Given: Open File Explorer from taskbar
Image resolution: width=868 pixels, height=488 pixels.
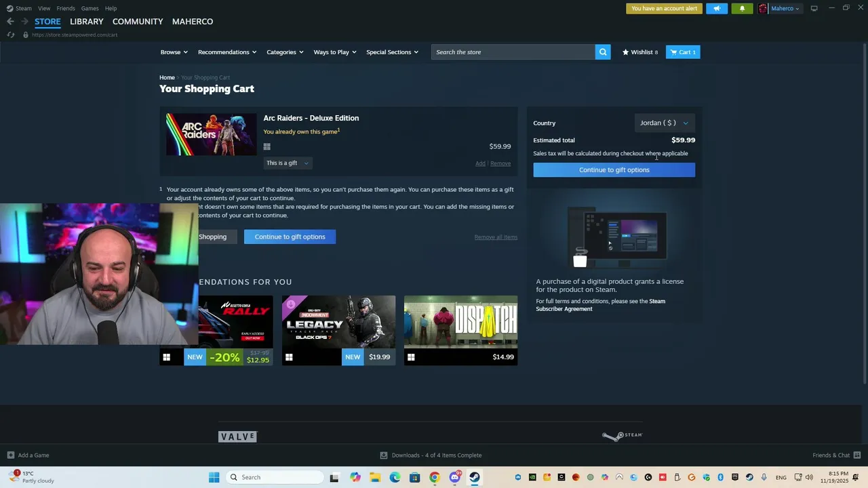Looking at the screenshot, I should [x=375, y=477].
